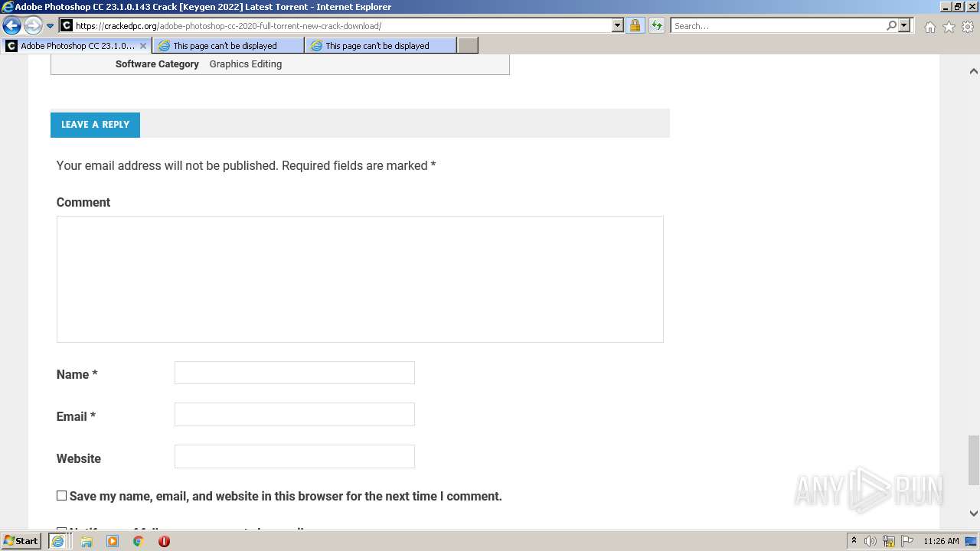The image size is (980, 551).
Task: Show hidden tray icons arrow
Action: 854,540
